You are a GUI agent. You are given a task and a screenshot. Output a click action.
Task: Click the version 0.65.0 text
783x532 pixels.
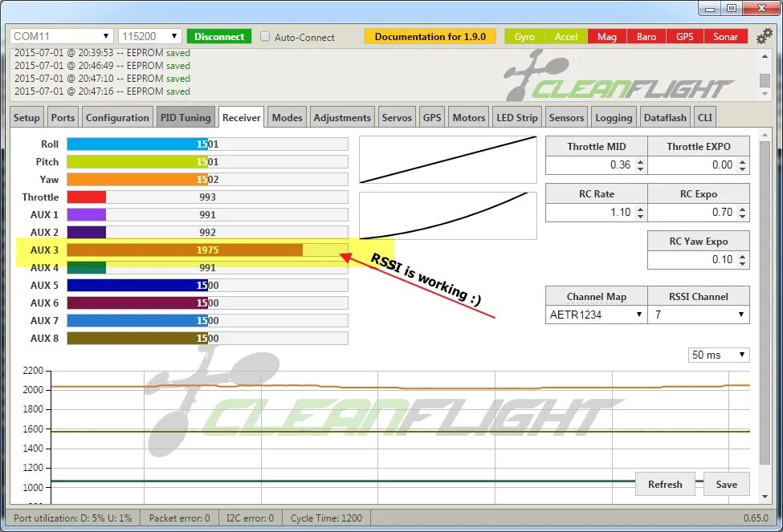(x=756, y=518)
